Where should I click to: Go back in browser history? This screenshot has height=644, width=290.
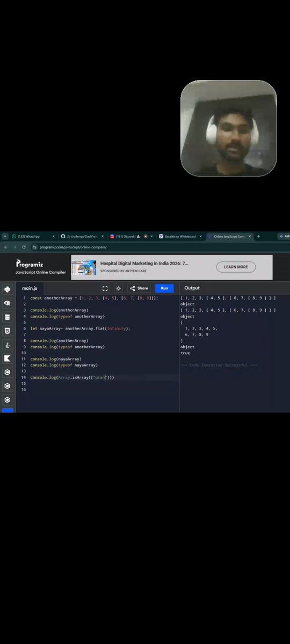[x=5, y=247]
